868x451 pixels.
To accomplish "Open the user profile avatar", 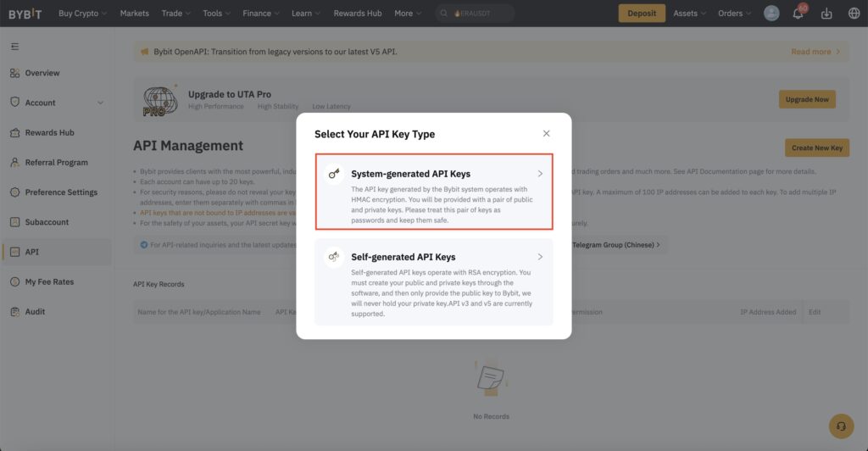I will [x=771, y=14].
